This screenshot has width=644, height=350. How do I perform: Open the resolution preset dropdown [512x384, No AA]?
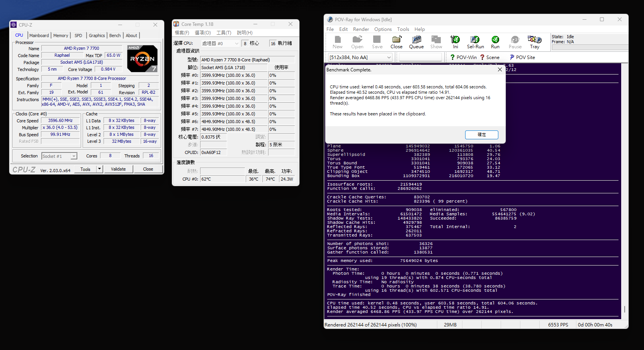point(360,57)
